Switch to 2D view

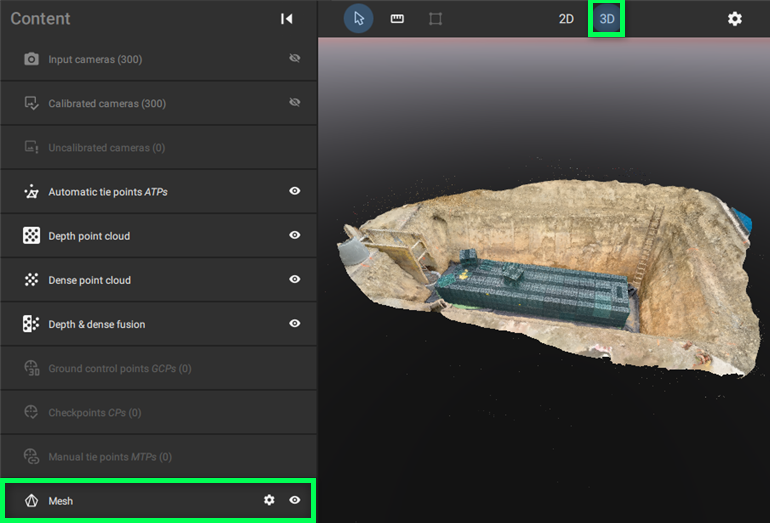[x=566, y=19]
